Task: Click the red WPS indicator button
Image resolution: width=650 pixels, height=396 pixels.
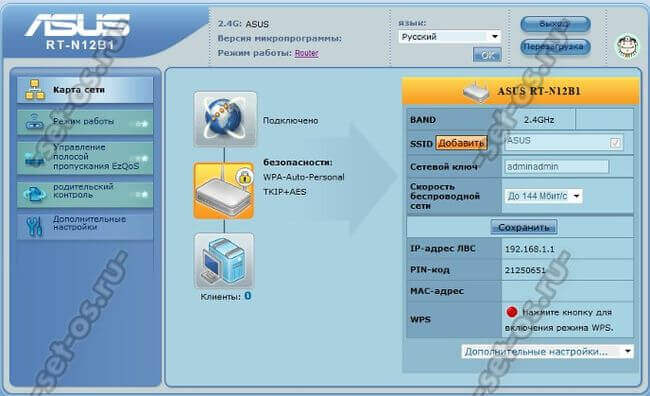Action: click(x=512, y=312)
